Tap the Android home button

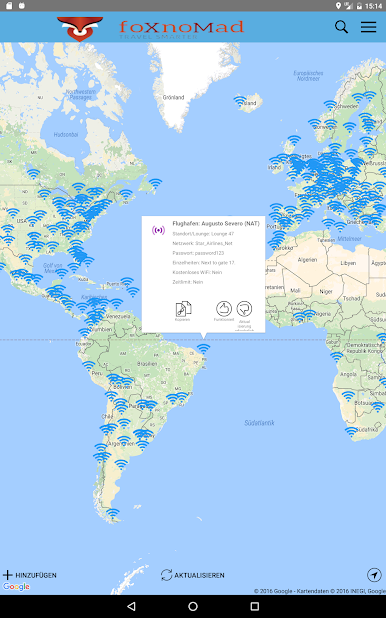tap(193, 606)
